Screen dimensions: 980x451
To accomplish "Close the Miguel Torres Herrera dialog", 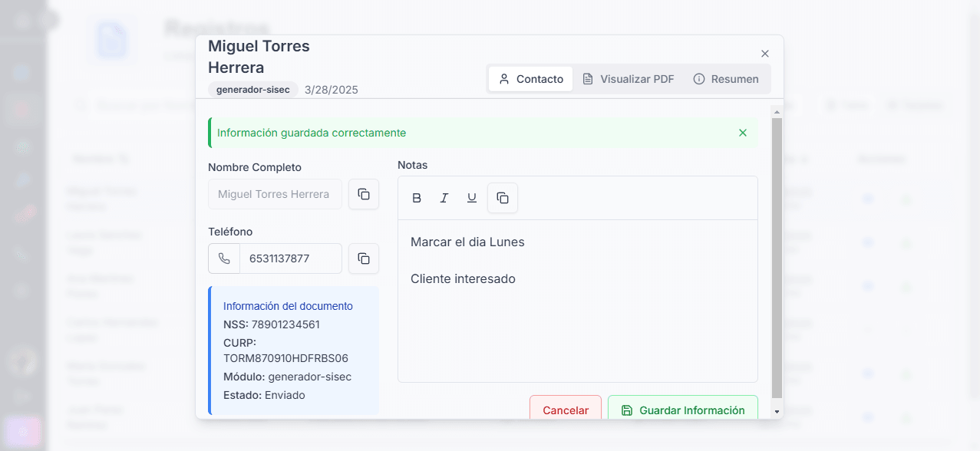I will point(764,54).
